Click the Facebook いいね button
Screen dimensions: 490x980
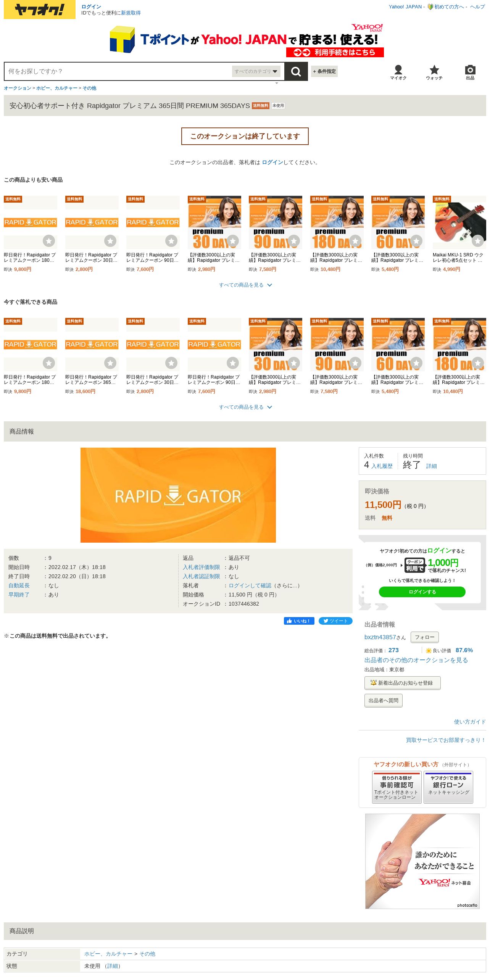click(x=299, y=621)
